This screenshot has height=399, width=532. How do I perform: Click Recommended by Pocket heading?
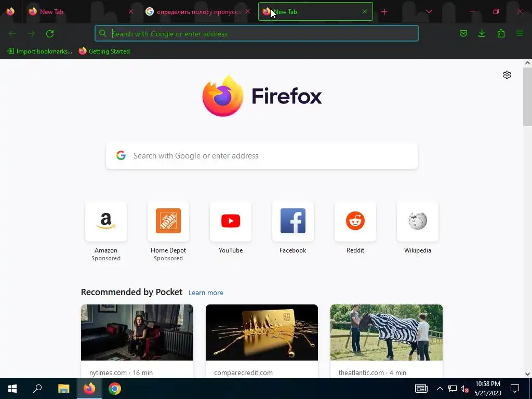[131, 292]
